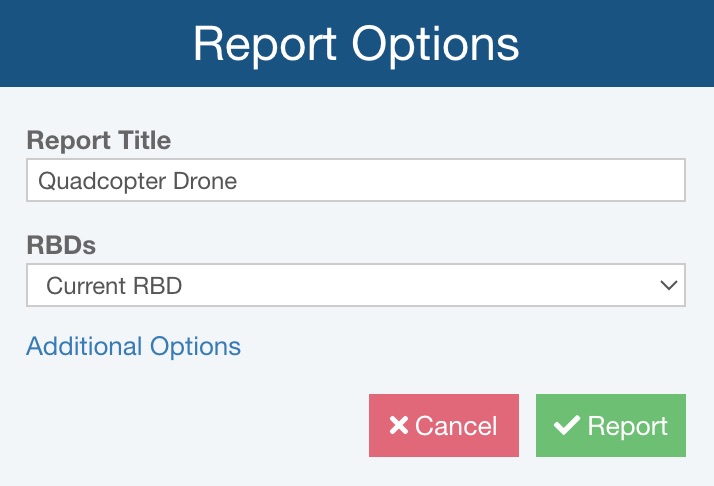Click empty right side of Report Title field
714x486 pixels.
click(500, 181)
